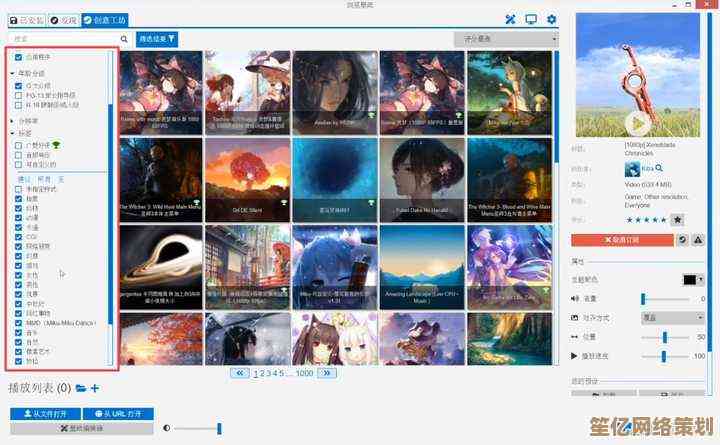The height and width of the screenshot is (445, 720).
Task: Add new playlist with plus icon
Action: point(95,388)
